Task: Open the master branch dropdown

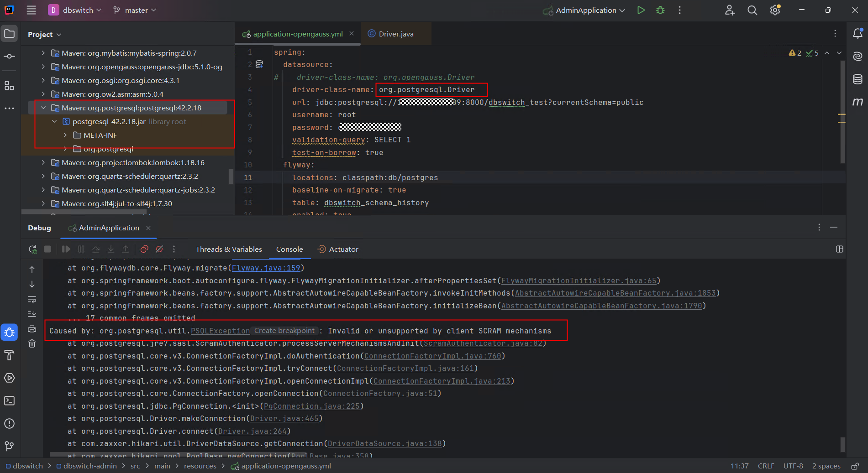Action: click(135, 10)
